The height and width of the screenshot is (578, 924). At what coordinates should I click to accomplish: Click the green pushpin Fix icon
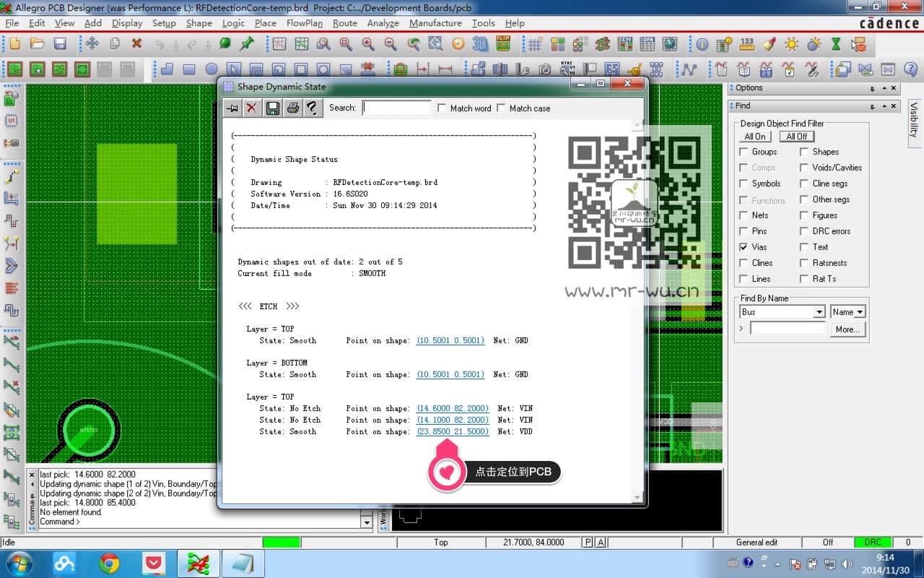click(247, 44)
